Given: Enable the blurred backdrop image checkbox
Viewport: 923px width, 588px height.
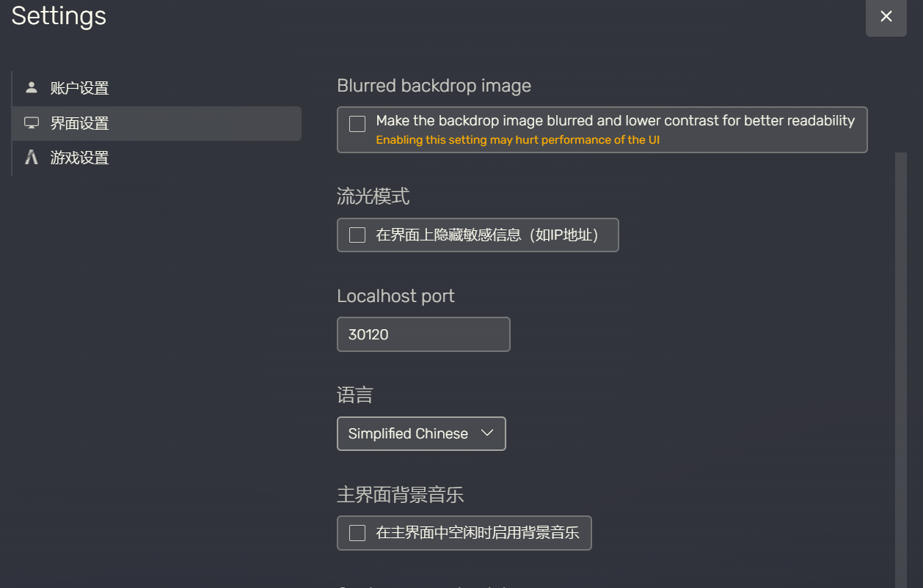Looking at the screenshot, I should pos(357,124).
